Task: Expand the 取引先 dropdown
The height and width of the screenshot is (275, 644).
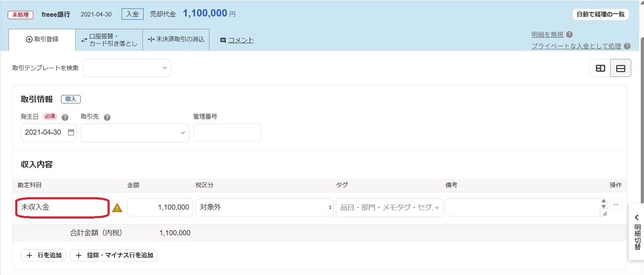Action: 135,133
